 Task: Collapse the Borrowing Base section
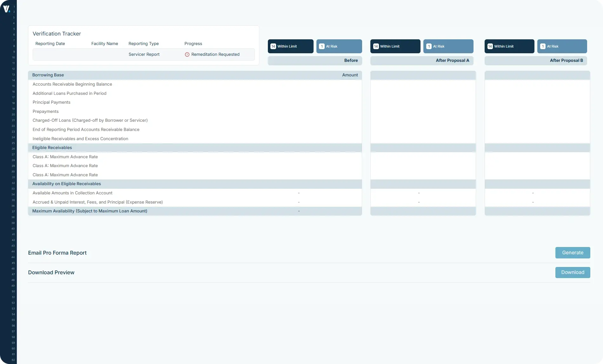click(48, 75)
